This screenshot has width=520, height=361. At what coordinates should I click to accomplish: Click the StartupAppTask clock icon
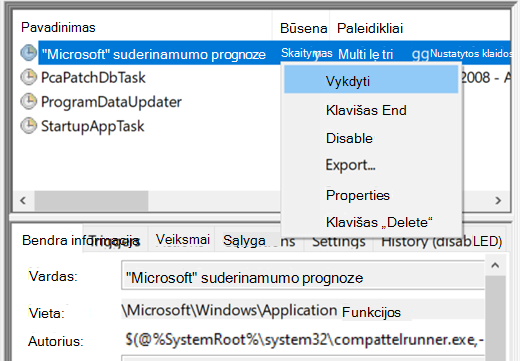[x=29, y=126]
